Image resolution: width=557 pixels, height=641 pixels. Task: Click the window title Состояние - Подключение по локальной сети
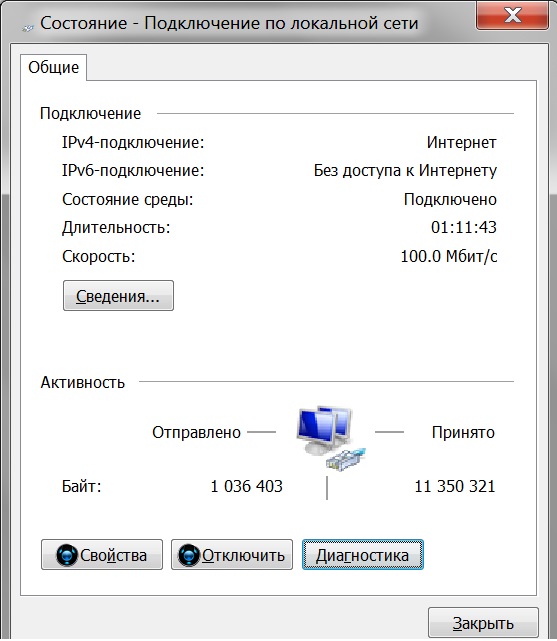pyautogui.click(x=229, y=23)
